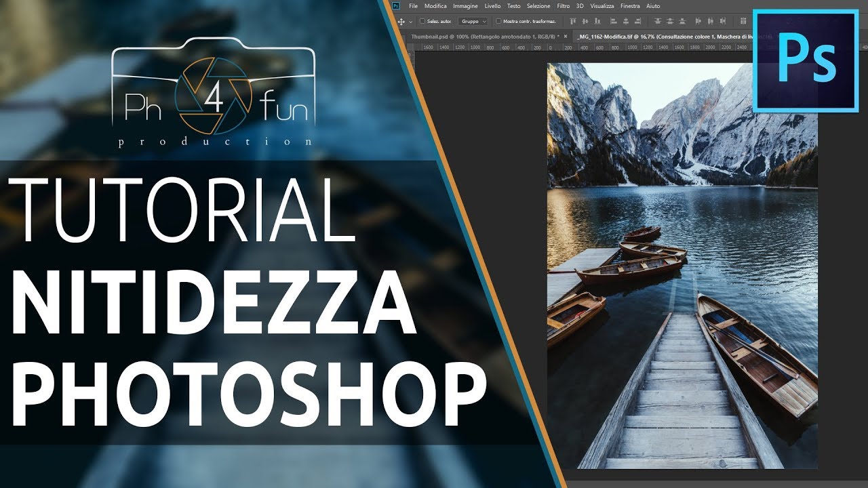Click the Align vertical centers icon
868x488 pixels.
[585, 21]
